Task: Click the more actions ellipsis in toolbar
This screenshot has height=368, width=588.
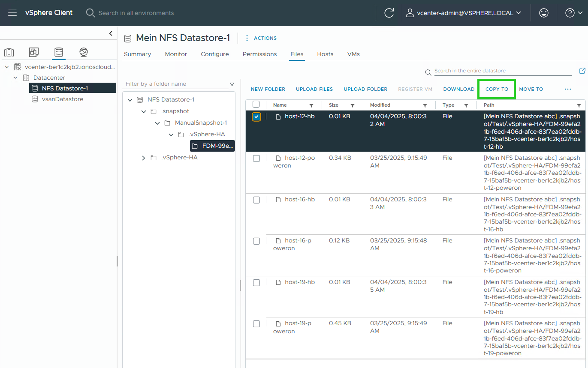Action: 568,89
